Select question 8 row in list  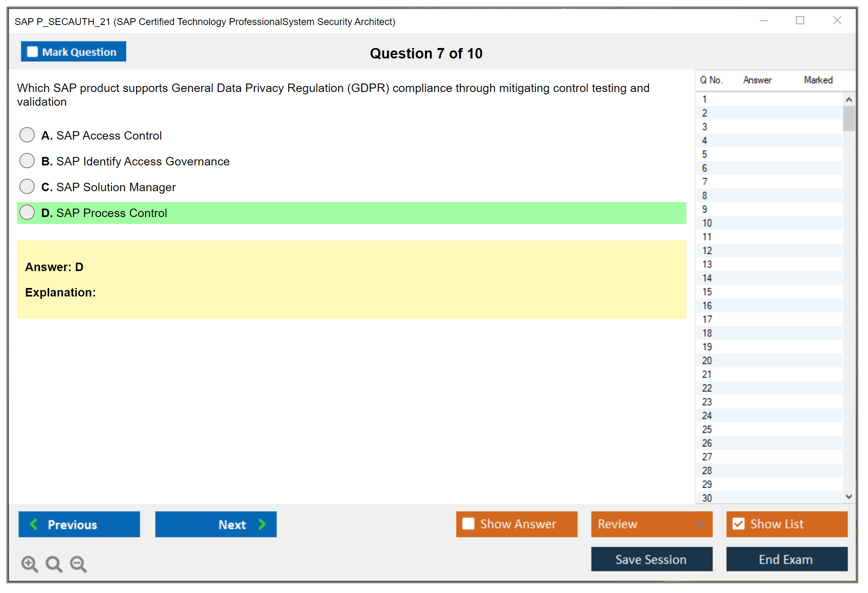click(x=704, y=196)
